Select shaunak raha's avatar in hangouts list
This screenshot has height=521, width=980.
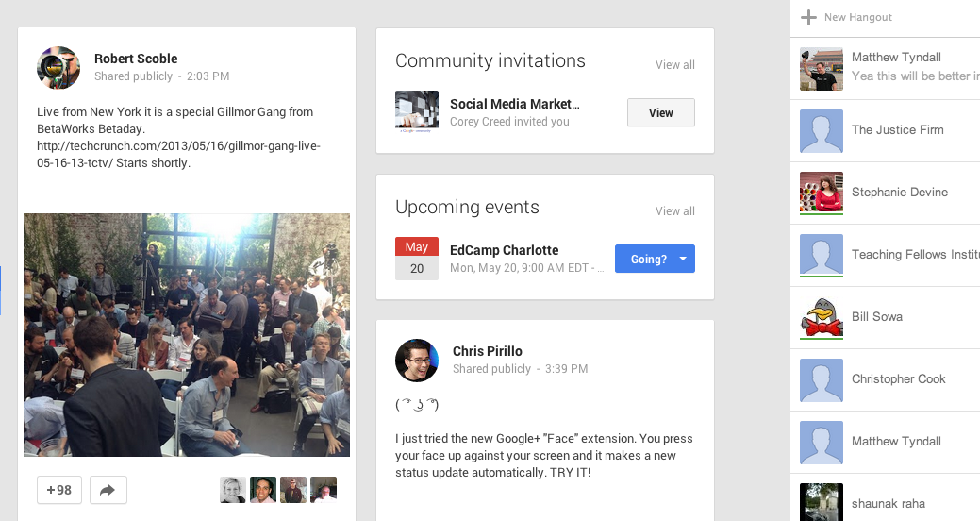pyautogui.click(x=821, y=502)
